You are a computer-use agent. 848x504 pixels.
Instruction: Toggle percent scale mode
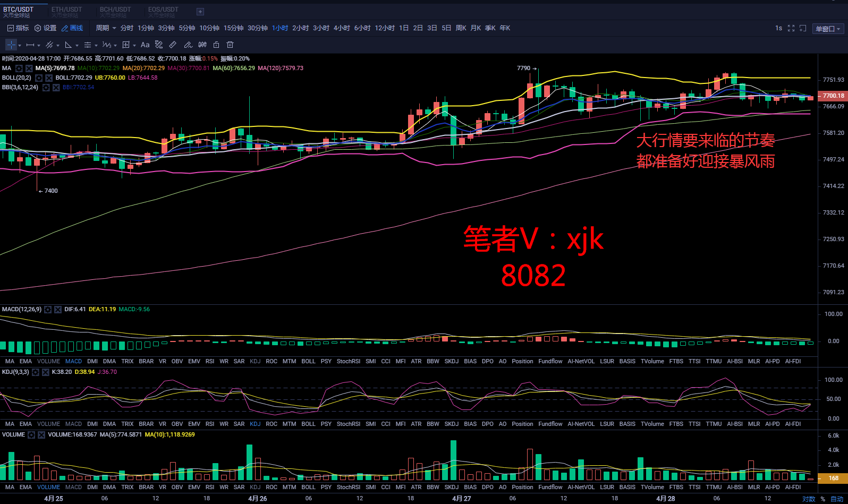[x=823, y=499]
